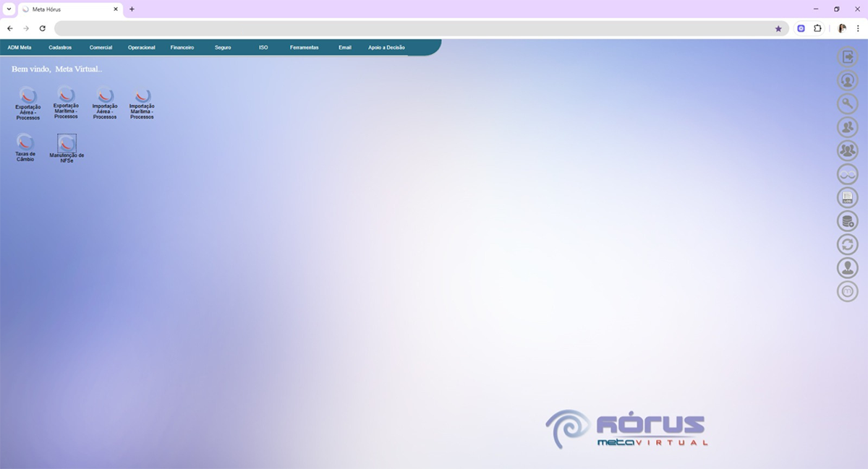Launch Importação Aérea - Processos shortcut
Viewport: 868px width, 469px height.
(105, 95)
